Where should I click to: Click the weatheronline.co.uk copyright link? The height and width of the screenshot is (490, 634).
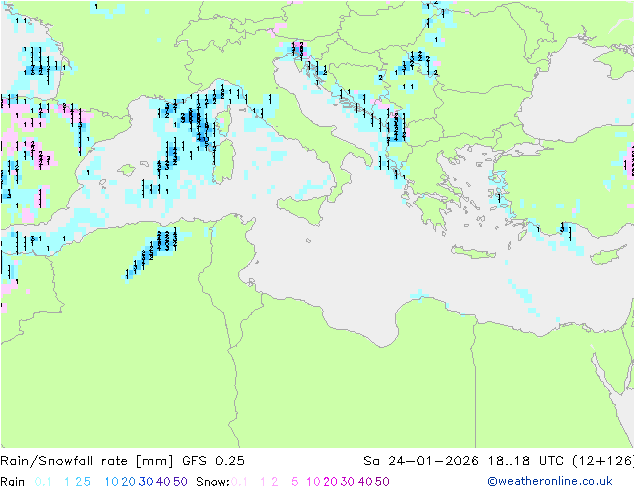(550, 481)
